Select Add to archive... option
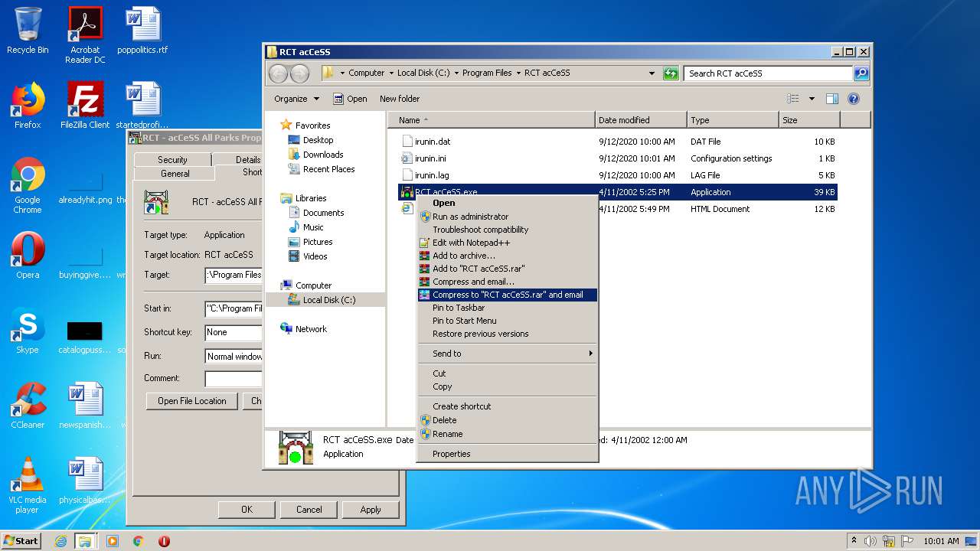This screenshot has height=551, width=980. pos(507,256)
